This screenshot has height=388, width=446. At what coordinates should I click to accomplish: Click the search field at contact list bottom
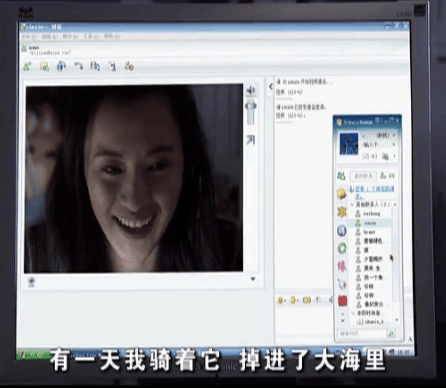click(362, 333)
